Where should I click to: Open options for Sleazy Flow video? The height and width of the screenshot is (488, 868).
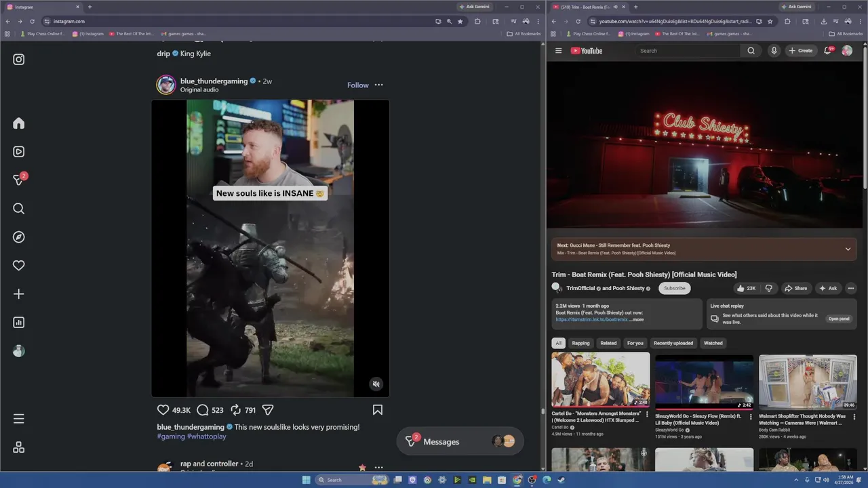(751, 416)
